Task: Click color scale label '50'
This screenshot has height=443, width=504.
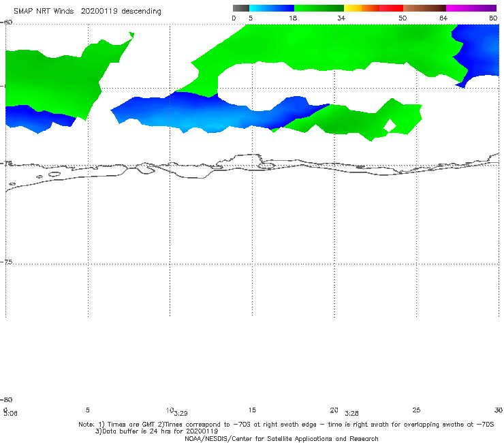Action: tap(403, 18)
